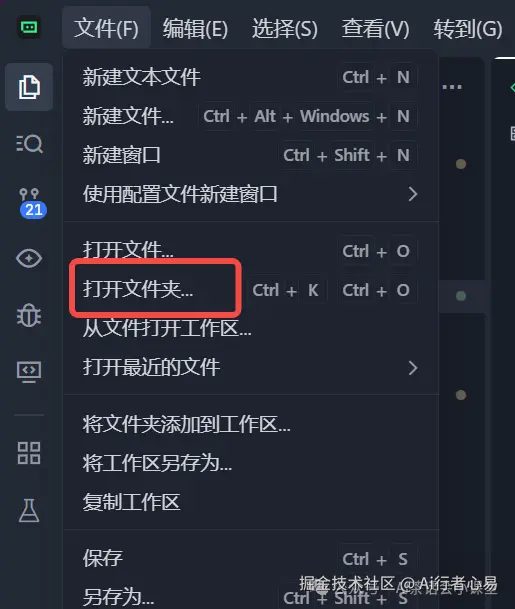
Task: Open the Remote Explorer monitor icon
Action: 29,372
